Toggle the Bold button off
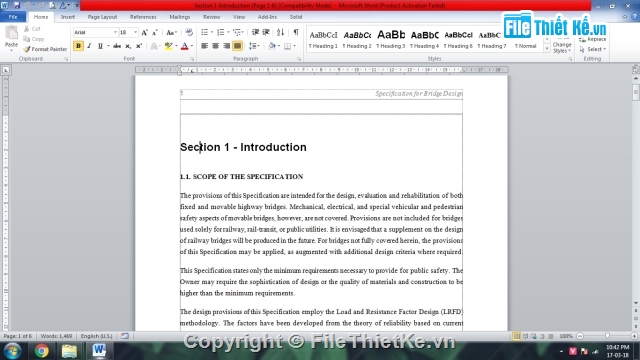Image resolution: width=640 pixels, height=360 pixels. click(x=78, y=46)
